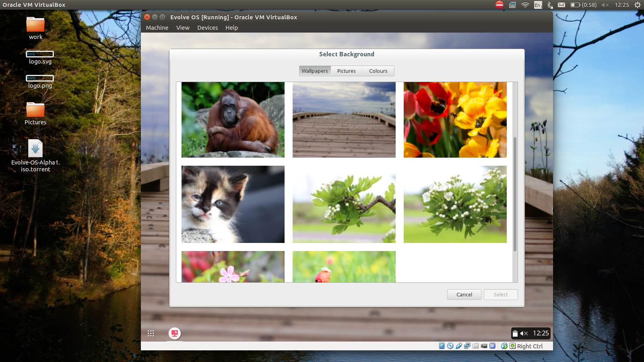Open the En keyboard layout indicator
644x362 pixels.
[538, 5]
